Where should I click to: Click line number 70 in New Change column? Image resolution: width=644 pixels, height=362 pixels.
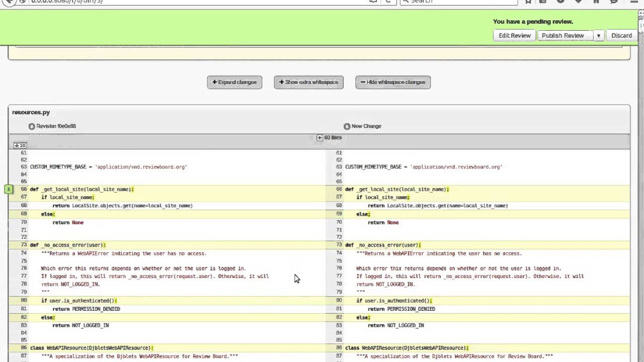(339, 222)
